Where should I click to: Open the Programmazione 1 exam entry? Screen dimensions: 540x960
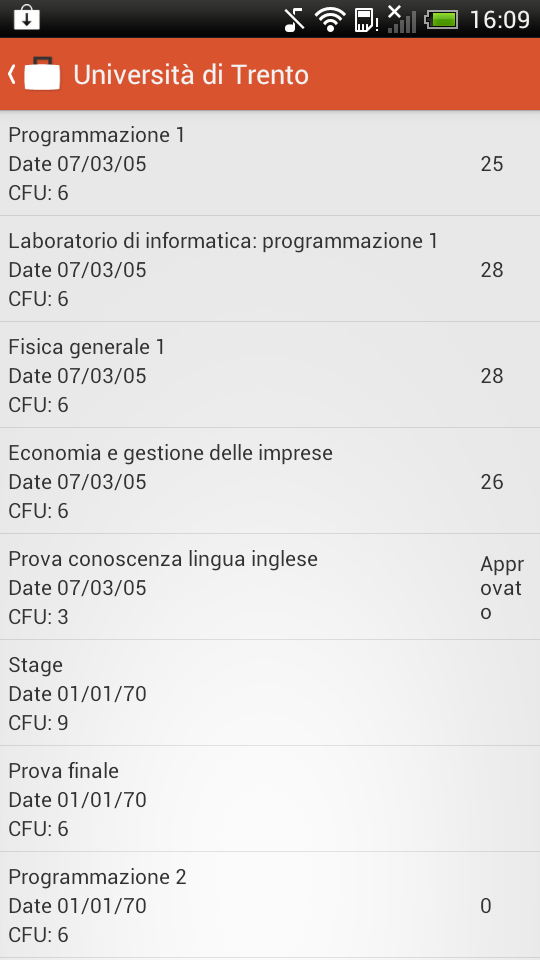[270, 163]
